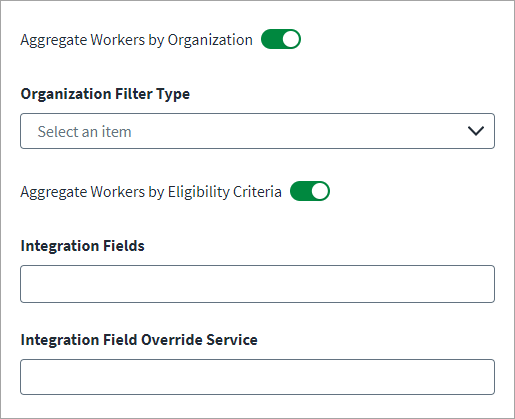The width and height of the screenshot is (515, 419).
Task: Disable Aggregate Workers by Eligibility Criteria switch
Action: pyautogui.click(x=310, y=191)
